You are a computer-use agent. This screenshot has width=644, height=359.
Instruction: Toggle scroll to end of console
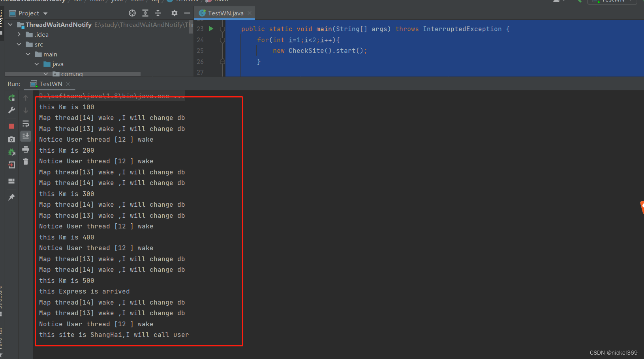click(x=26, y=136)
